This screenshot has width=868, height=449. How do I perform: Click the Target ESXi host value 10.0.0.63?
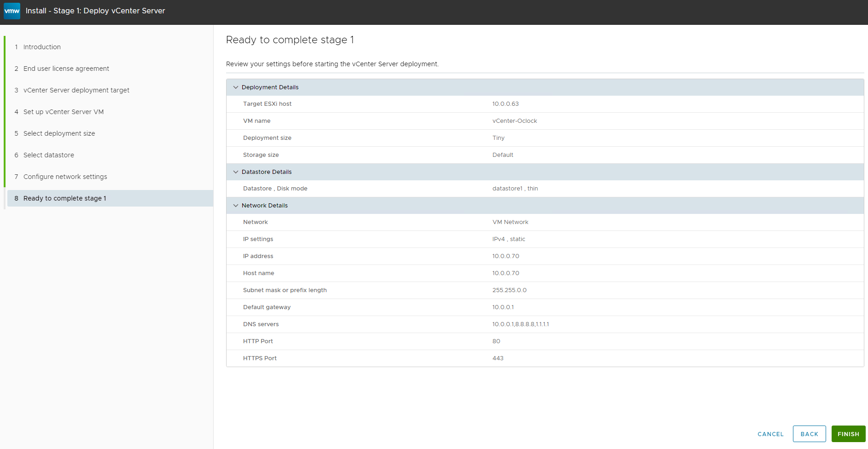click(x=505, y=104)
